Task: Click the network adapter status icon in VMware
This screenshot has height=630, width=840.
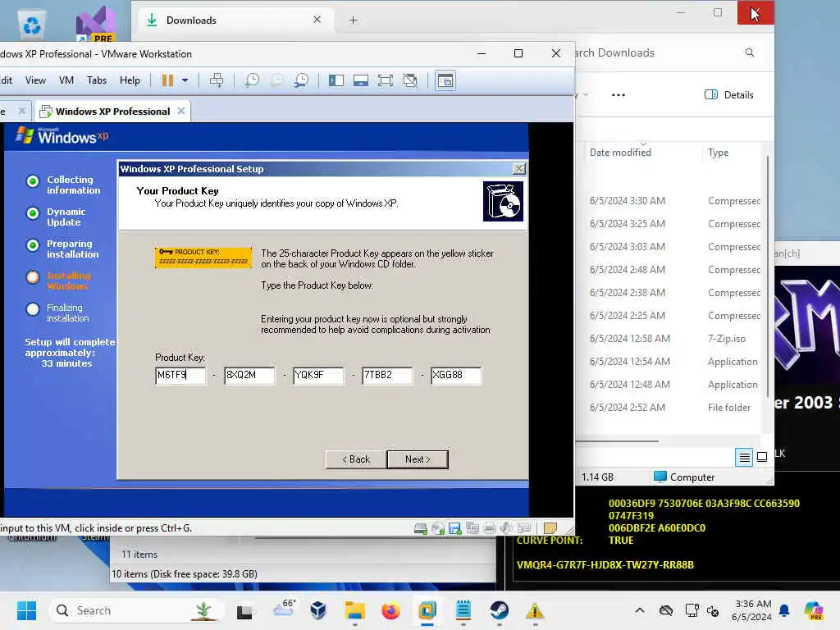Action: (472, 529)
